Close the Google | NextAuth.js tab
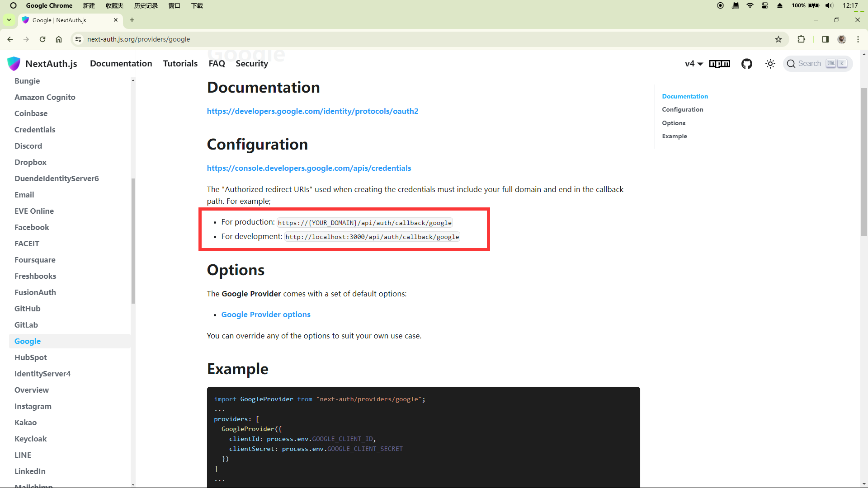 pyautogui.click(x=116, y=20)
